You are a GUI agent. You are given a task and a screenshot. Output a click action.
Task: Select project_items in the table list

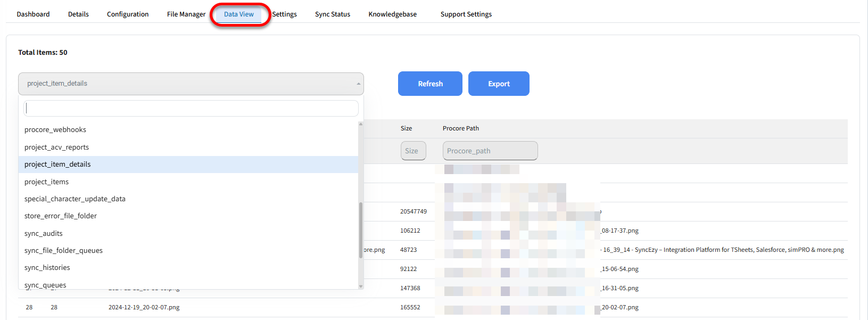[x=47, y=182]
